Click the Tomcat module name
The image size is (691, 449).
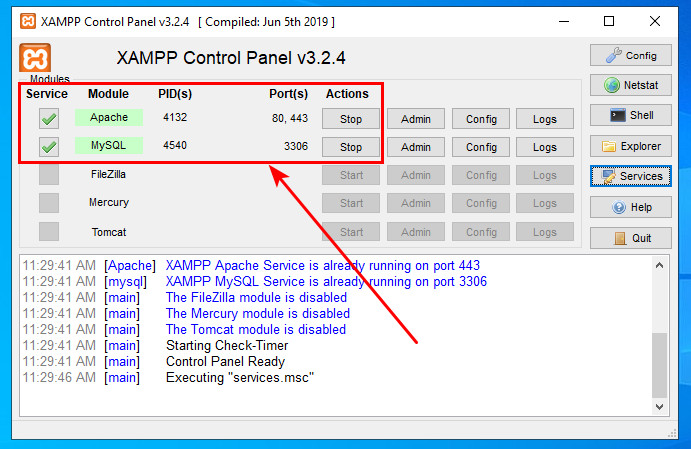tap(109, 232)
